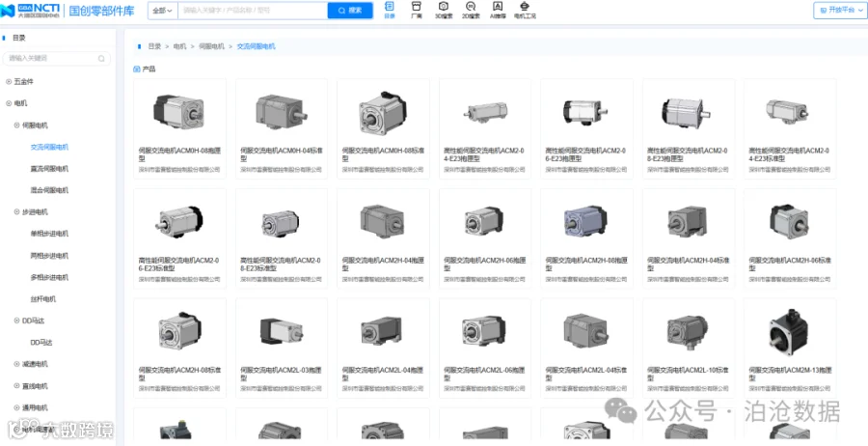868x446 pixels.
Task: Click the blue 搜索 search button
Action: (350, 11)
